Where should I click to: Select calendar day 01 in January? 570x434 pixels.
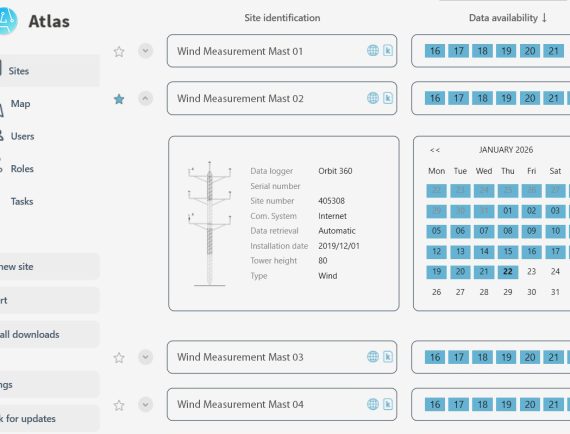pos(507,211)
